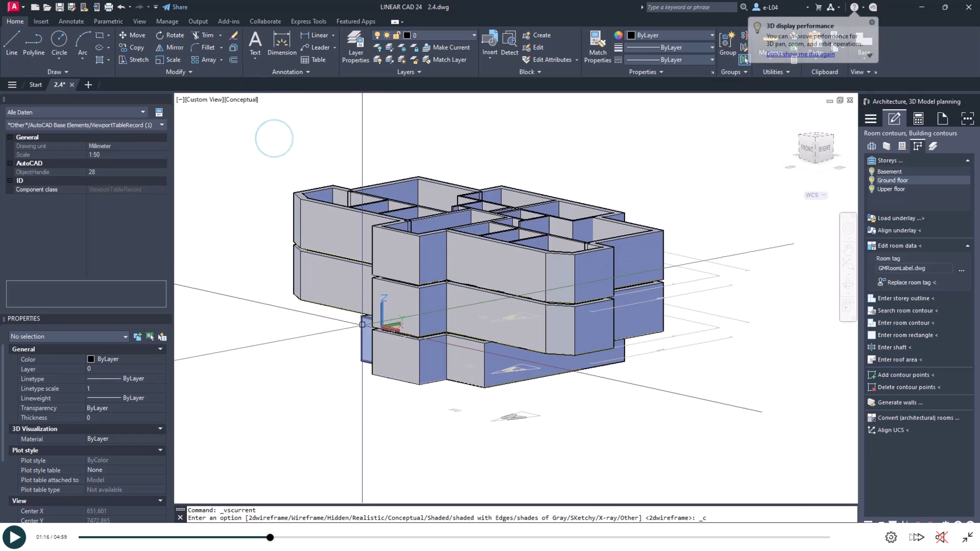Toggle Ground floor visibility bulb
The width and height of the screenshot is (980, 551).
point(871,180)
